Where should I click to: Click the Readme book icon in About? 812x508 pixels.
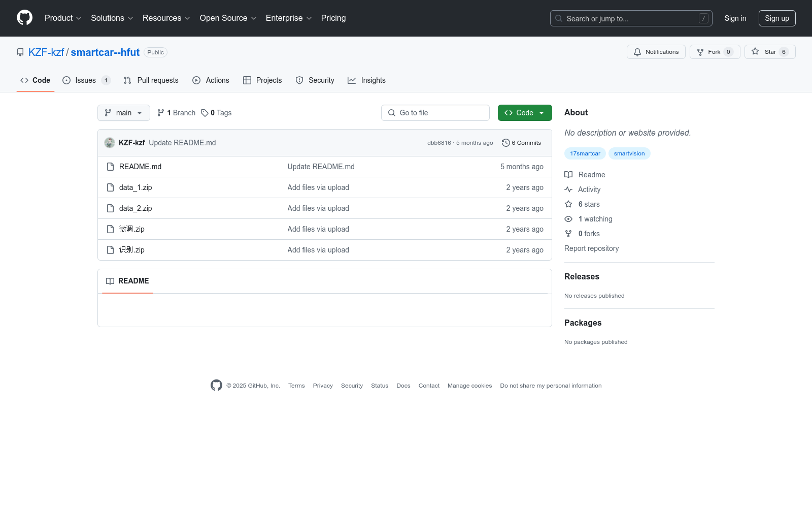(x=568, y=175)
